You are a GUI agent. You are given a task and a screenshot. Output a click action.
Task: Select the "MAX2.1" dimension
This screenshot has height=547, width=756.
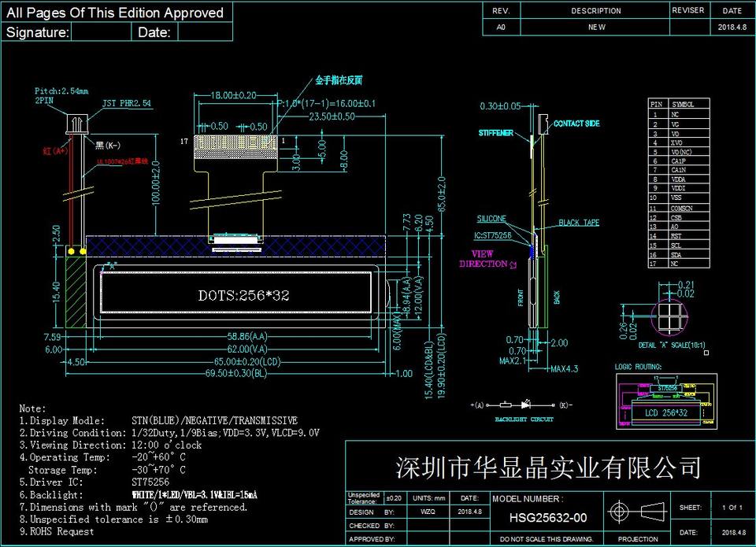(x=512, y=360)
